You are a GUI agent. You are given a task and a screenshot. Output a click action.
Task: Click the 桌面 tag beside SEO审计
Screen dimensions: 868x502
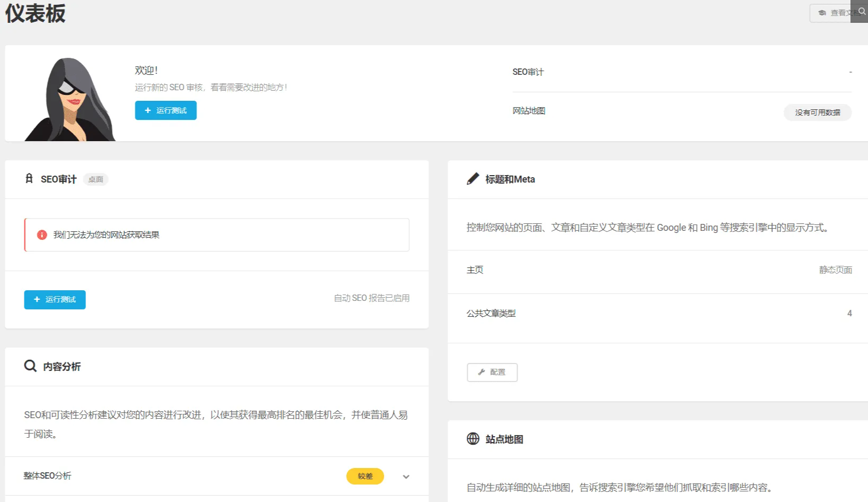[x=96, y=179]
